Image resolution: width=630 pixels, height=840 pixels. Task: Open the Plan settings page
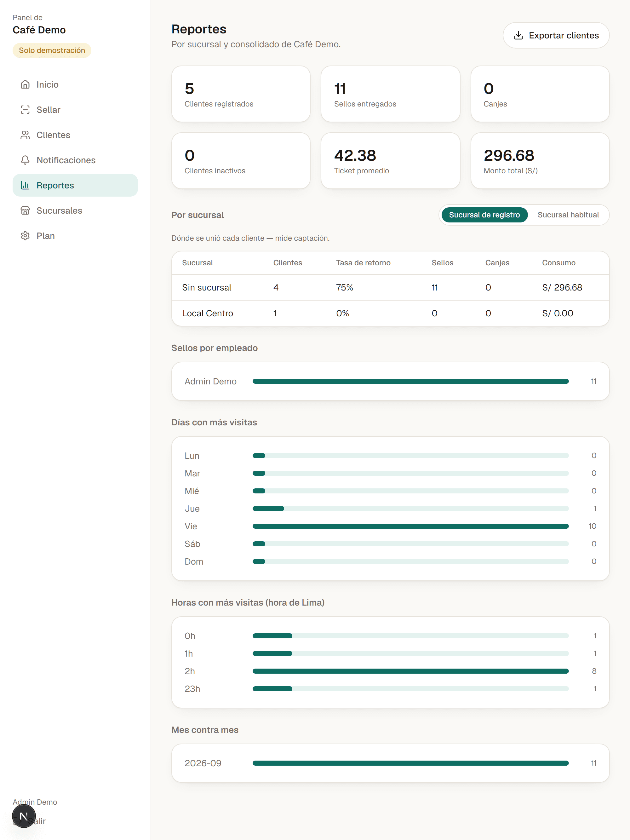click(75, 236)
